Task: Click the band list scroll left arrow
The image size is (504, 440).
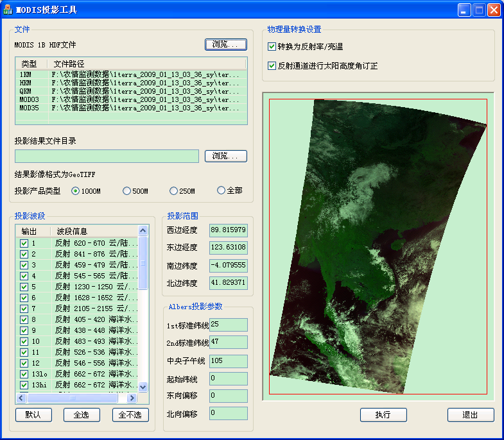Action: [x=21, y=398]
